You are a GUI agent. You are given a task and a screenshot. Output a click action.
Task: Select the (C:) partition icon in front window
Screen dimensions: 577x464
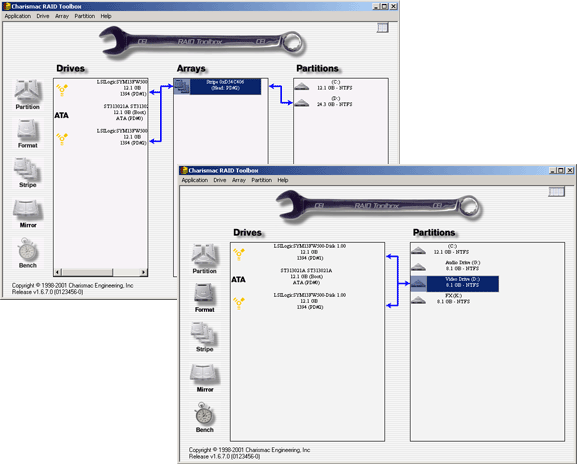(x=418, y=251)
